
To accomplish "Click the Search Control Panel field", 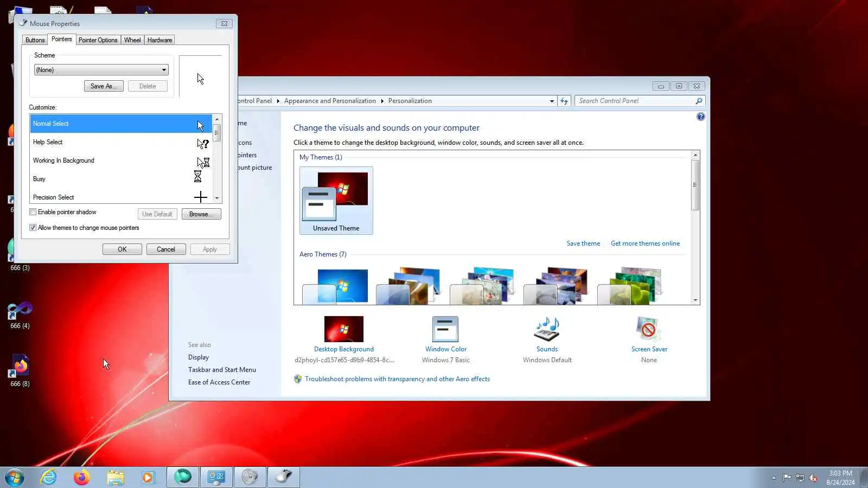I will [635, 101].
